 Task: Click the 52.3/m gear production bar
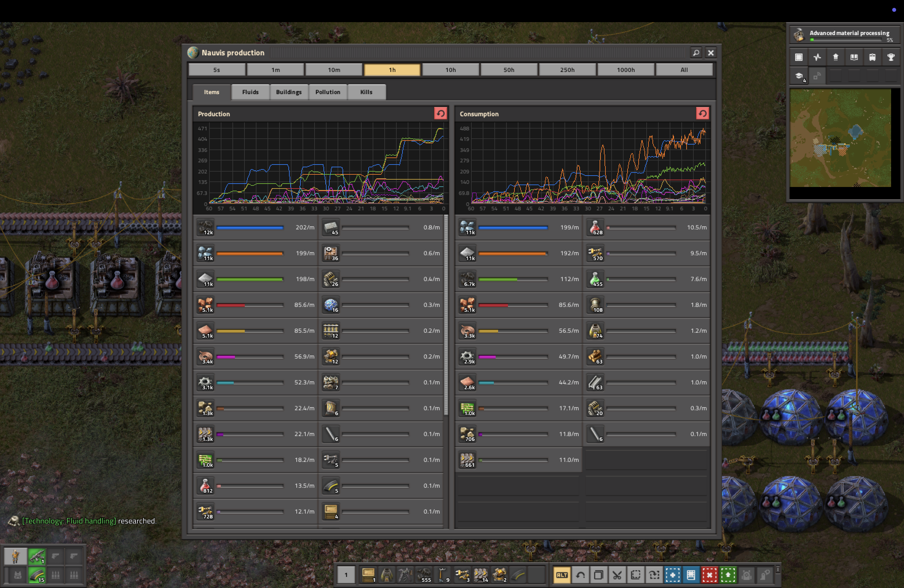(x=250, y=383)
